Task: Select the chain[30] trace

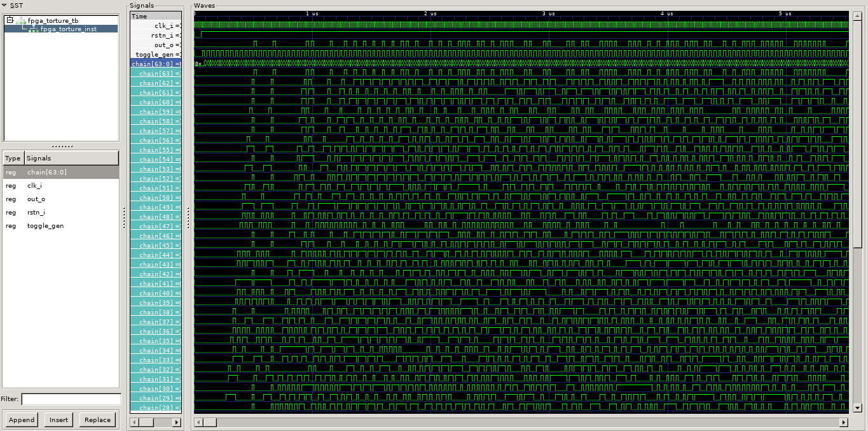Action: [156, 388]
